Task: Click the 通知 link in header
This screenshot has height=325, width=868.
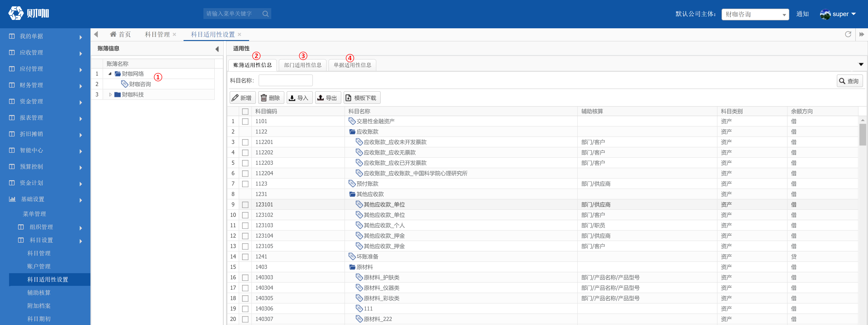Action: pyautogui.click(x=802, y=14)
